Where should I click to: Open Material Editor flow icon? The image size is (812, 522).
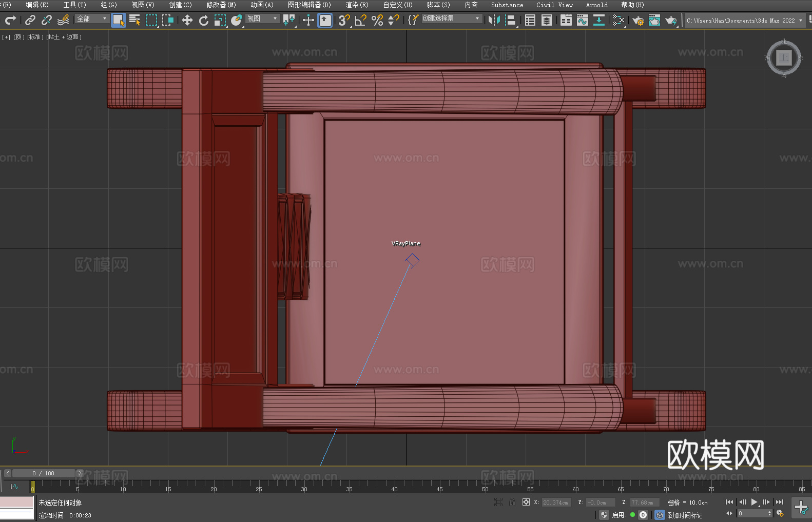point(618,20)
